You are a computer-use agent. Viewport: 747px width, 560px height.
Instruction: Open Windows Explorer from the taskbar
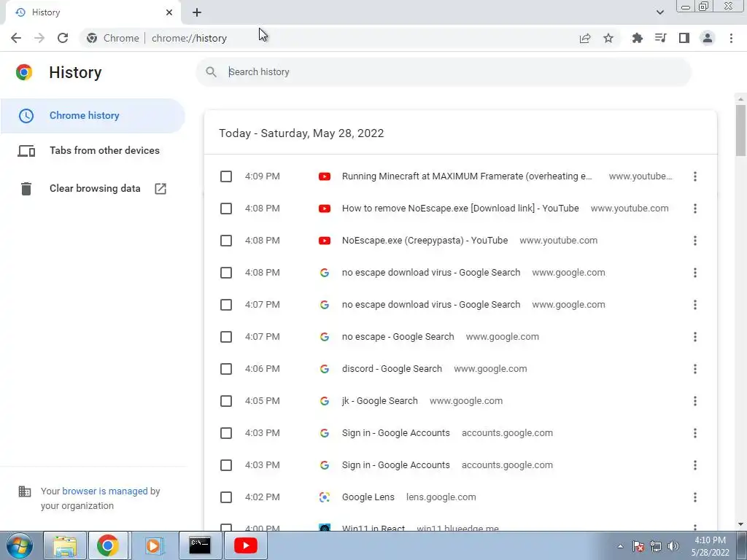(65, 545)
